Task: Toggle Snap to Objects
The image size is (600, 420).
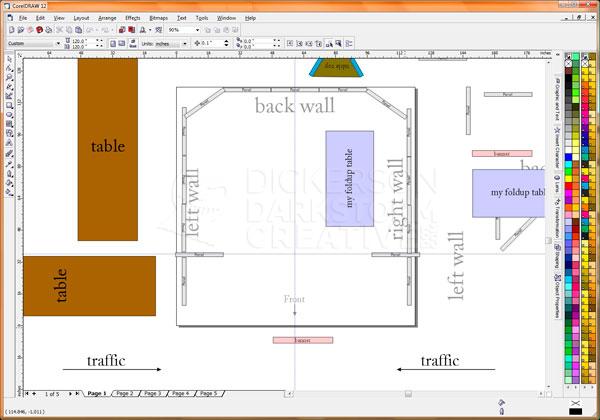Action: click(309, 44)
